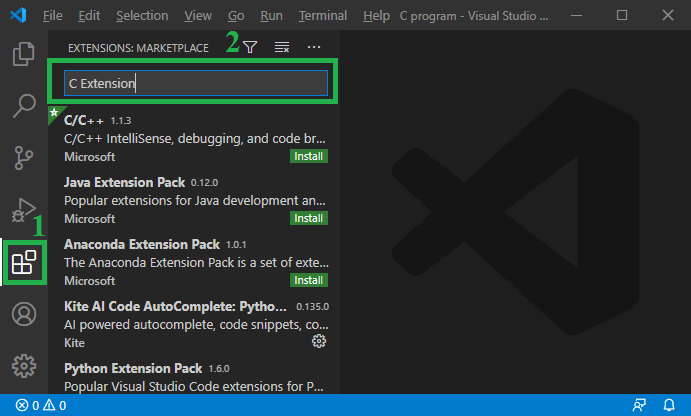This screenshot has height=416, width=691.
Task: Open Views and More Actions ellipsis
Action: [x=314, y=47]
